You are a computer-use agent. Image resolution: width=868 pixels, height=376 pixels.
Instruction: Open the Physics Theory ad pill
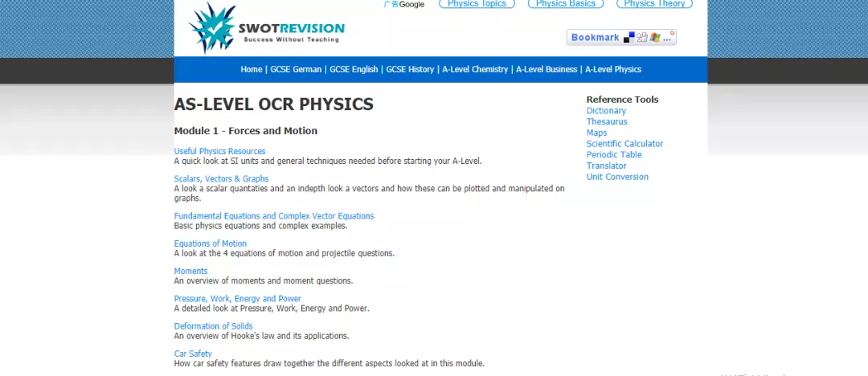pos(654,4)
